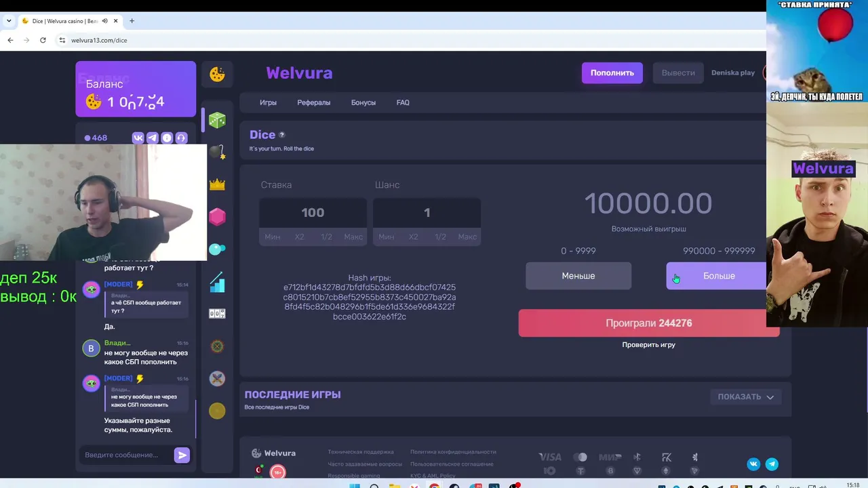
Task: Click the 468 online users counter
Action: [x=96, y=138]
